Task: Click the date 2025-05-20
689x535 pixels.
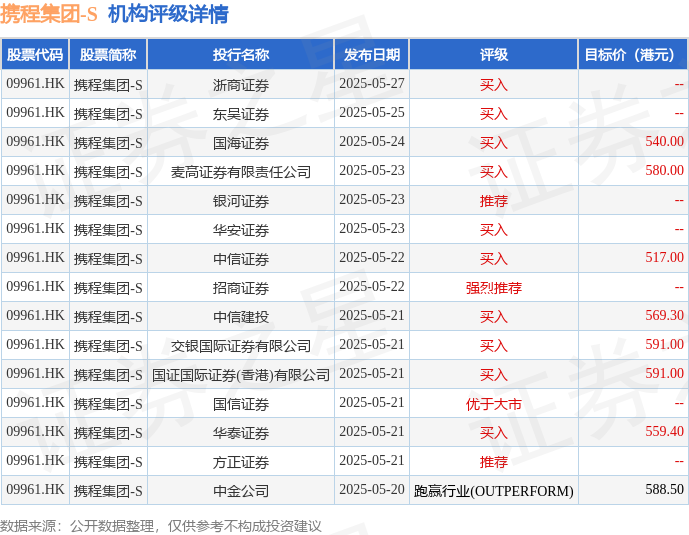Action: tap(372, 489)
